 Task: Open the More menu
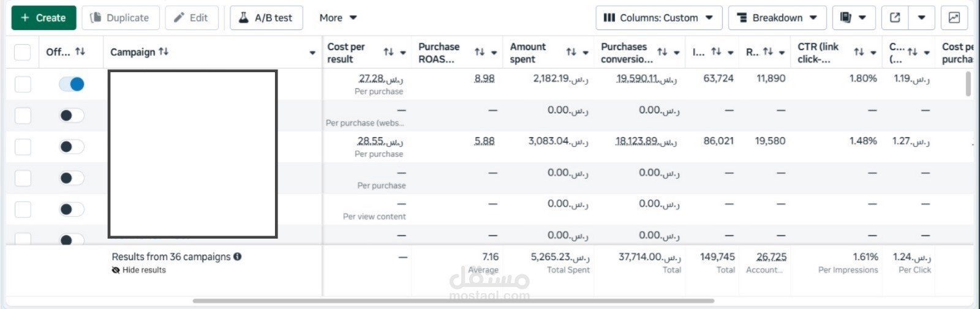(x=337, y=18)
